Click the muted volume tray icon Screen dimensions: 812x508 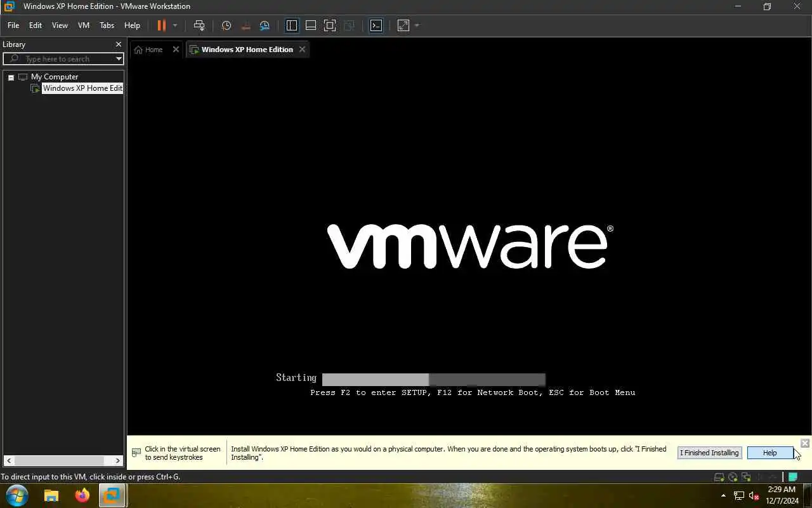(x=754, y=495)
